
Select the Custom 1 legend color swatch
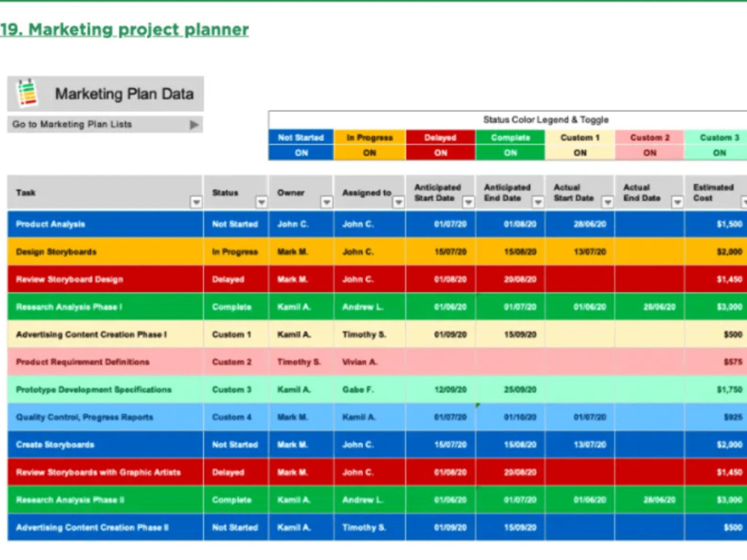point(580,137)
